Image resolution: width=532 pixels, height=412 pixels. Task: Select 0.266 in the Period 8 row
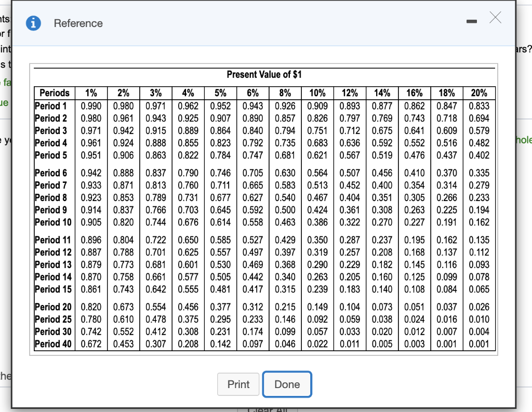point(447,197)
